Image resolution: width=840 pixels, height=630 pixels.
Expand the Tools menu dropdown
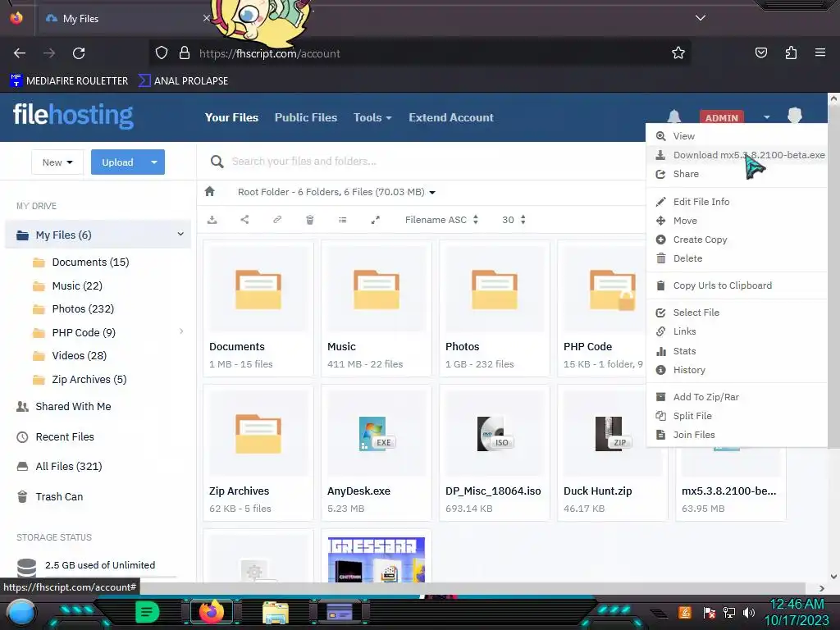372,117
